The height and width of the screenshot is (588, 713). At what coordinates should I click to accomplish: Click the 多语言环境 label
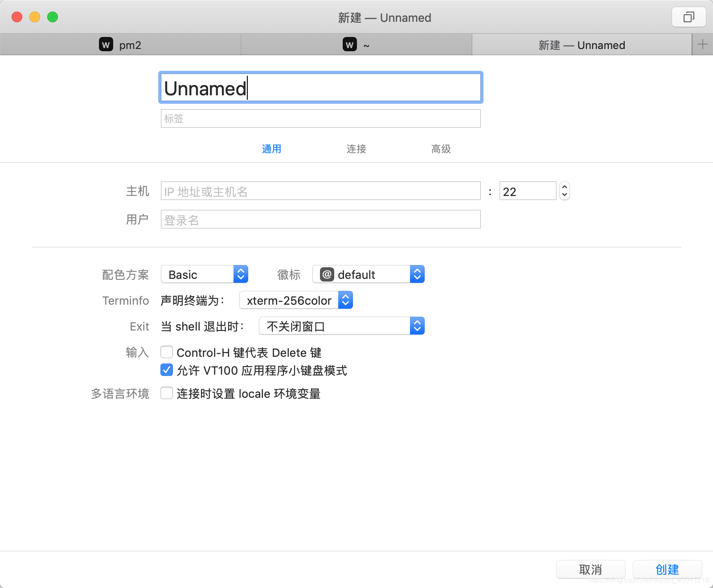(120, 394)
